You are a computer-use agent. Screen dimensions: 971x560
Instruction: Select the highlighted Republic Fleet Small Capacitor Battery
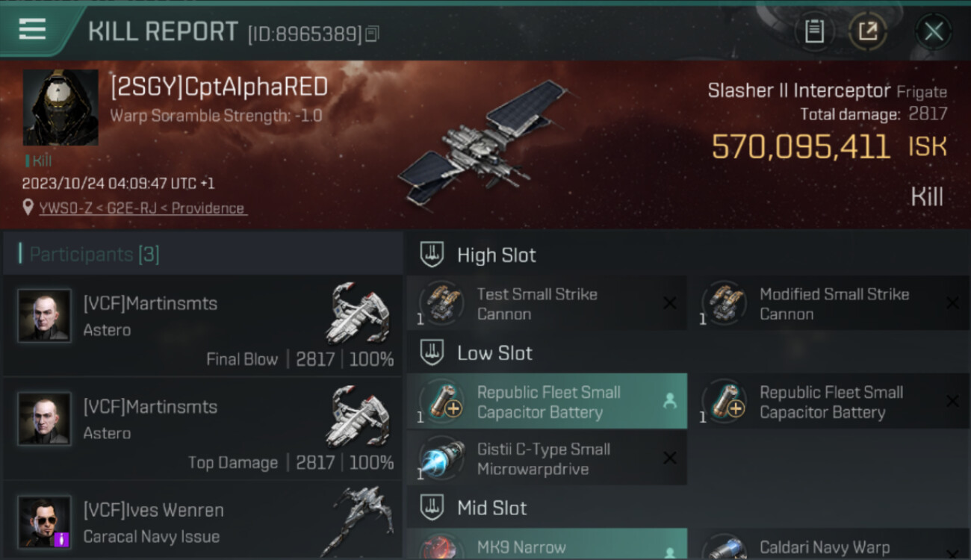pyautogui.click(x=547, y=402)
